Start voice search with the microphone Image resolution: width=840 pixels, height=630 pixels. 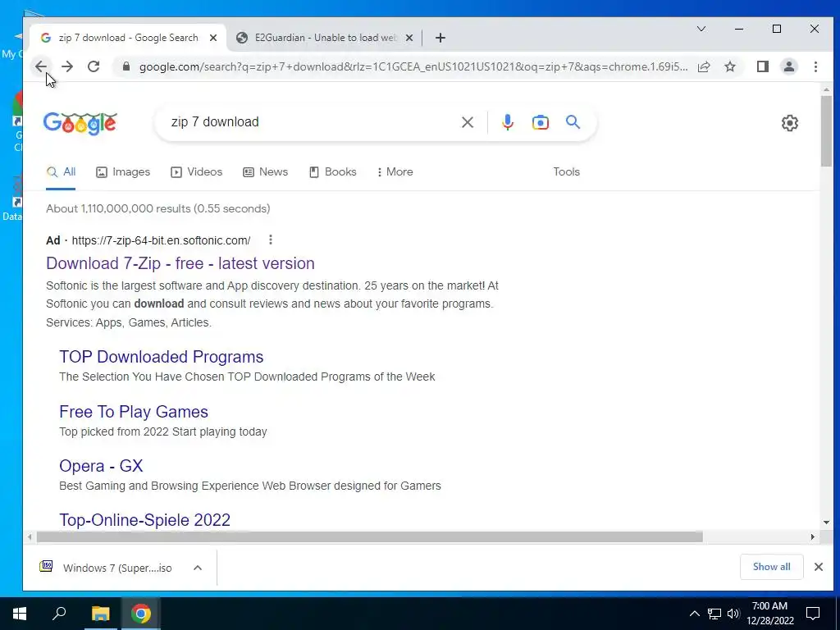click(507, 122)
